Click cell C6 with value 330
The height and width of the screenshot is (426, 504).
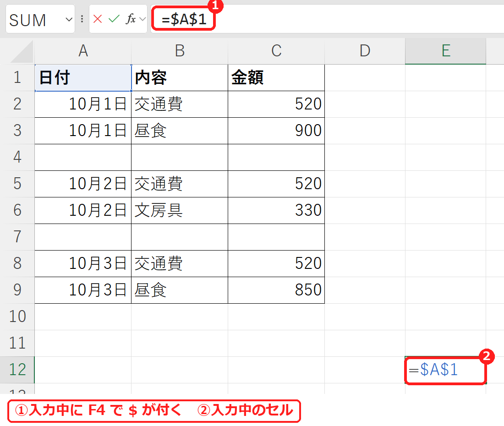pos(276,210)
